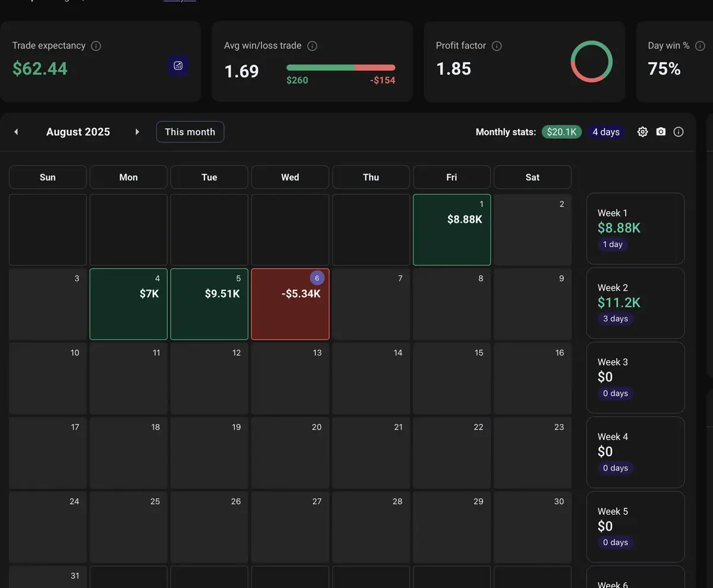Click the Trade expectancy chart icon button
The image size is (713, 588).
click(x=178, y=66)
